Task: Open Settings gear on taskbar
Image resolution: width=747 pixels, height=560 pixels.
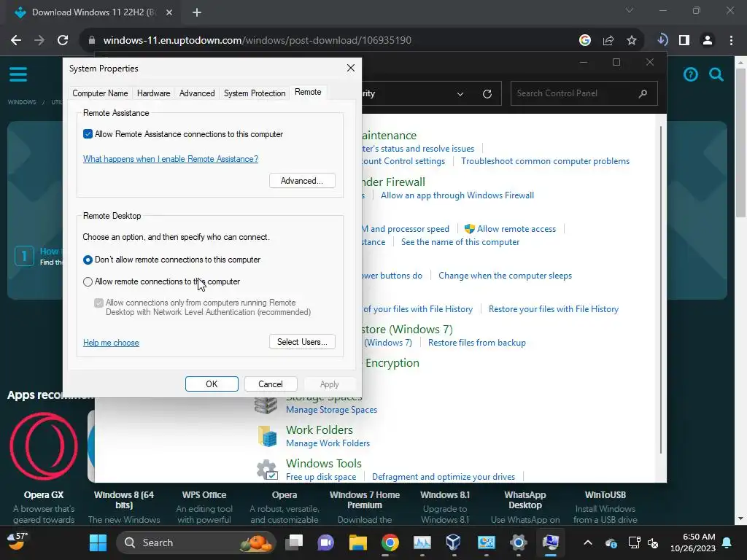Action: [519, 542]
